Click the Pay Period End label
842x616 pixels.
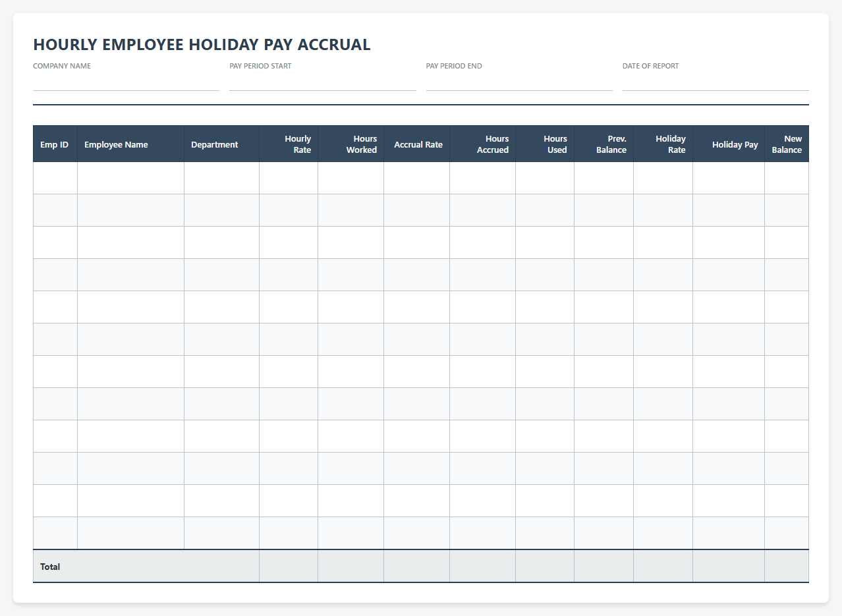point(454,66)
